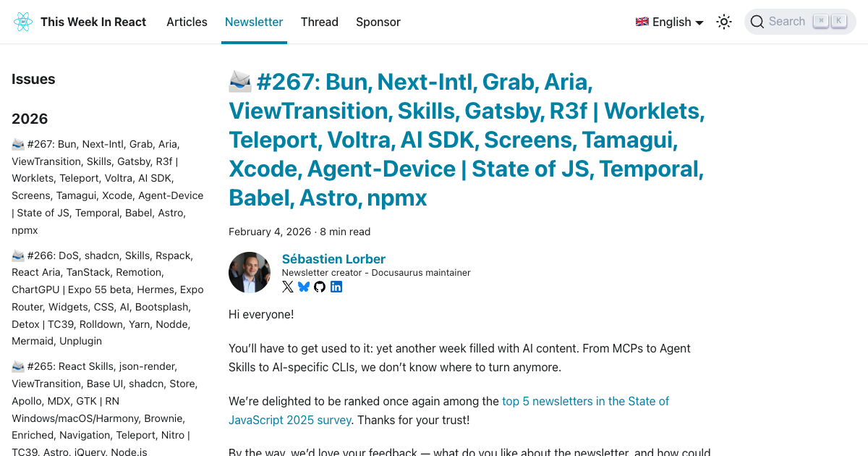Viewport: 868px width, 456px height.
Task: Click the search magnifier icon
Action: point(757,22)
